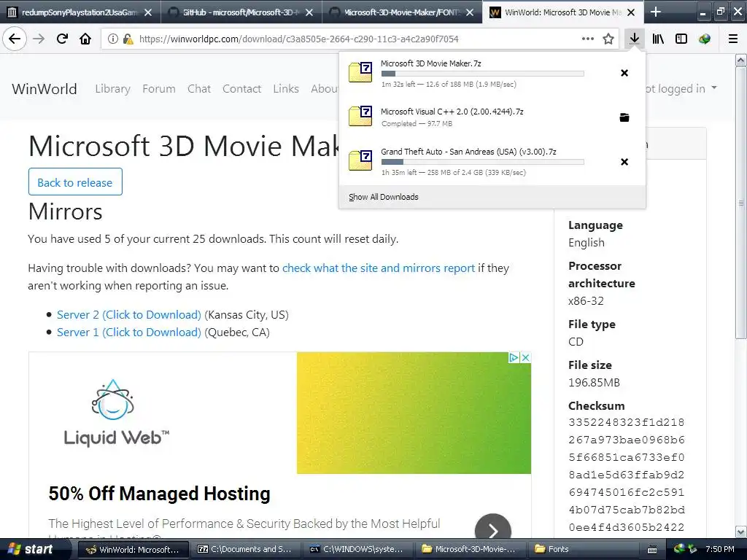Close the redumpSonyPlaystation2UsaGam tab
Screen dimensions: 747x560
[148, 12]
